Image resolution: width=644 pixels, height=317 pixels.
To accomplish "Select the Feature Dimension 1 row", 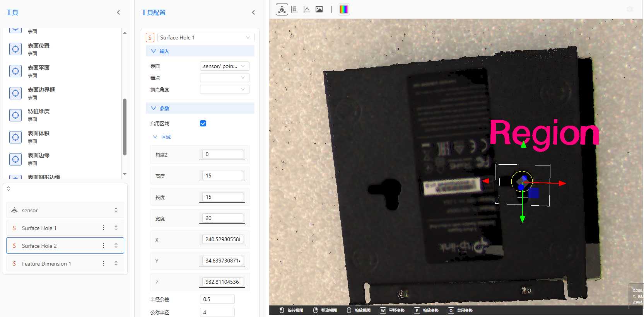I will pyautogui.click(x=65, y=263).
